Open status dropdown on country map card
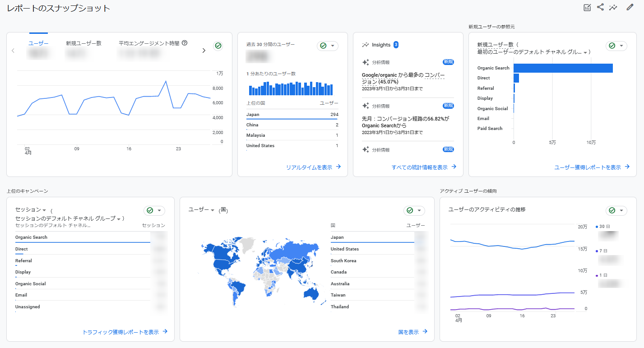 (414, 210)
